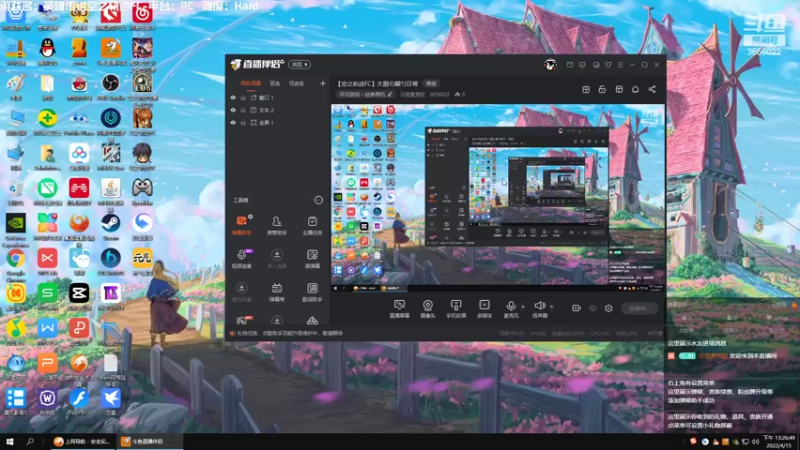The image size is (800, 450).
Task: Open the 弹幕秀 tool
Action: (277, 292)
